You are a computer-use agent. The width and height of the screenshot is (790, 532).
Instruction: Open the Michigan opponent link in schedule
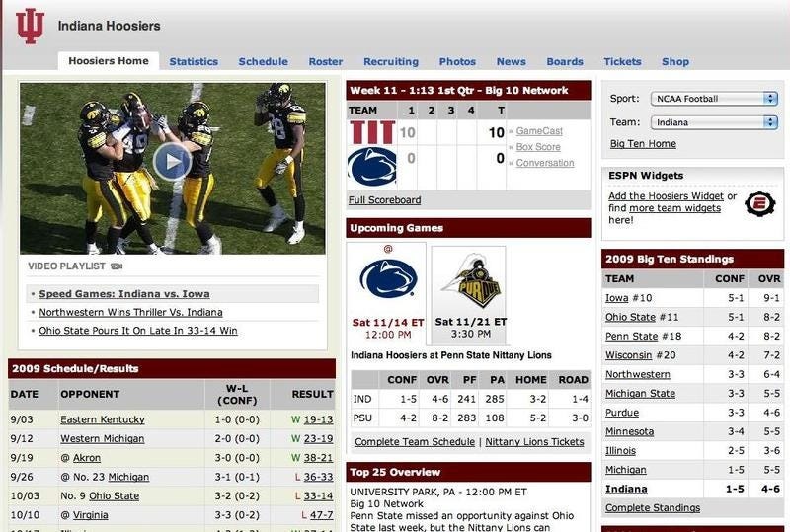[x=128, y=477]
